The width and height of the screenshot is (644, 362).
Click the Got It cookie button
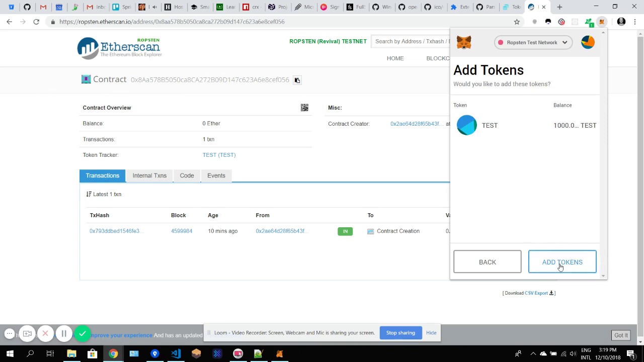pos(621,335)
